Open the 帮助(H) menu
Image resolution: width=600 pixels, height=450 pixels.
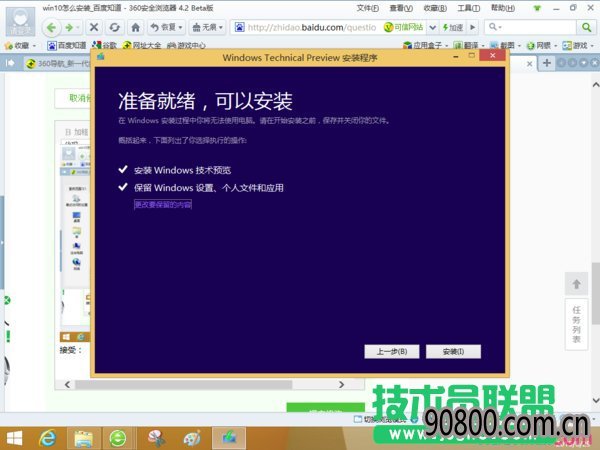coord(502,8)
